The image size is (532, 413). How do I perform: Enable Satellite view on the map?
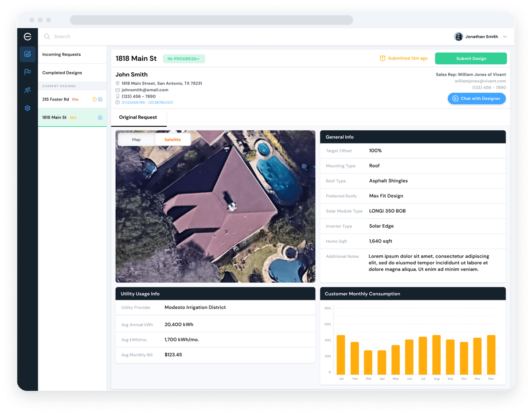coord(173,139)
